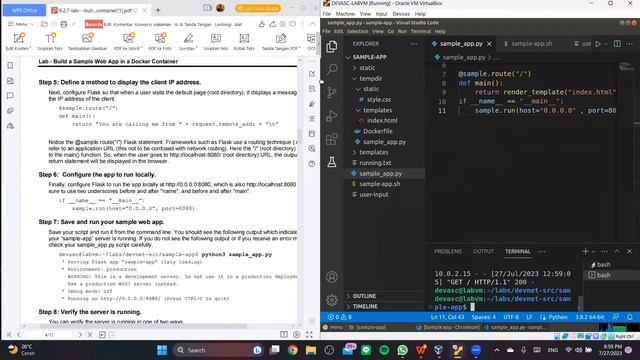Click Kotak Teks tool in WPS
640x360 pixels.
point(244,42)
